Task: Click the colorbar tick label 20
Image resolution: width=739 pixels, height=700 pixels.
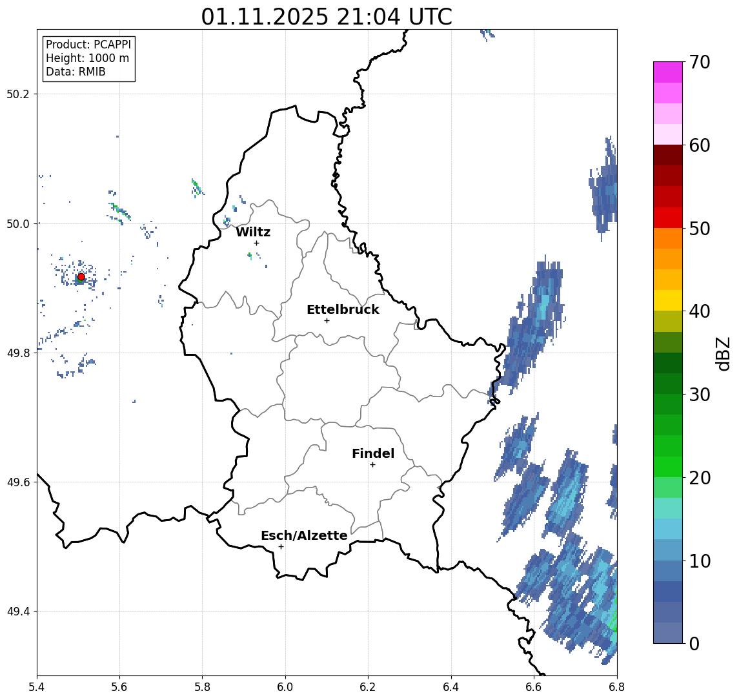Action: click(x=700, y=478)
